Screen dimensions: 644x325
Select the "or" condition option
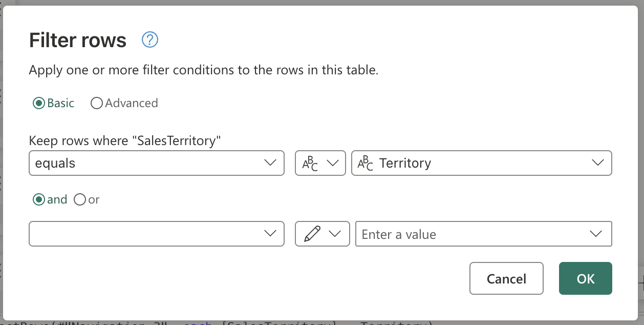(x=80, y=199)
